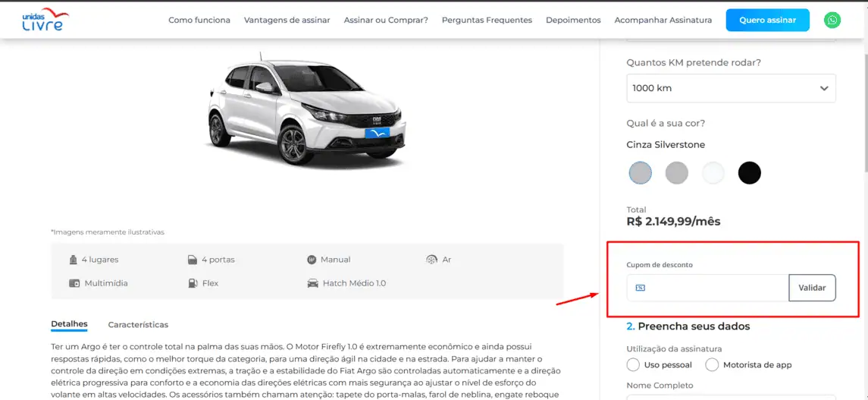Open Assinar ou Comprar? menu item
Viewport: 868px width, 400px height.
pyautogui.click(x=386, y=20)
